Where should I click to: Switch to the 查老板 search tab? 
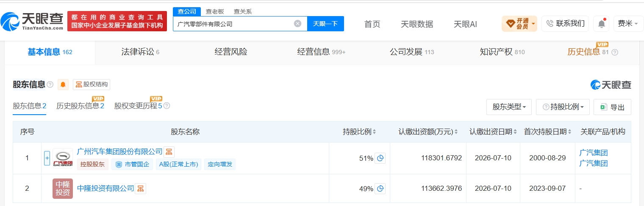(x=215, y=11)
